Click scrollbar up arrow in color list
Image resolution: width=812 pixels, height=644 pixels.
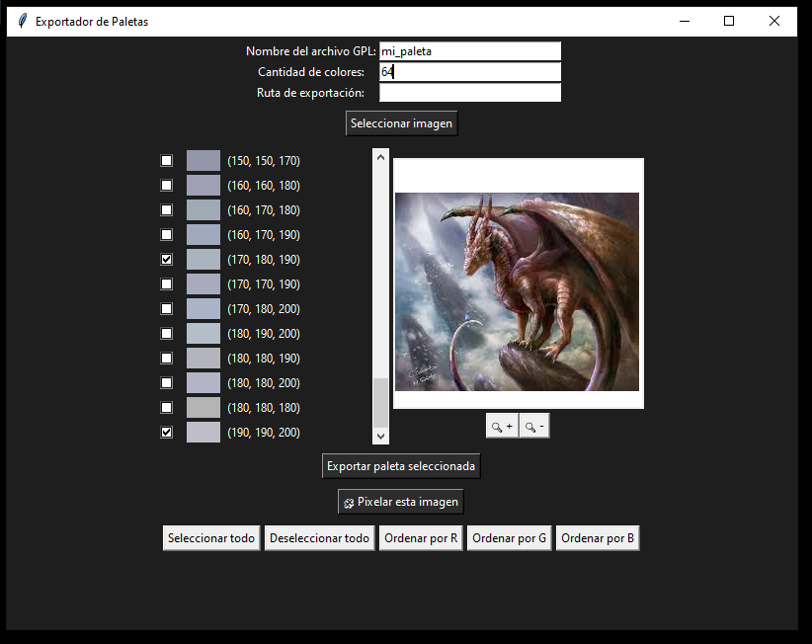(x=380, y=157)
